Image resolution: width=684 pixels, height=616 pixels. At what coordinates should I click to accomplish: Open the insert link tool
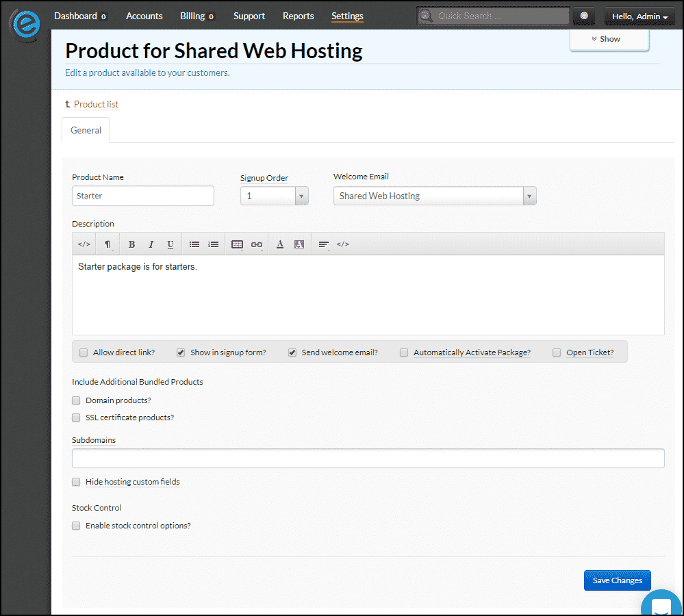tap(257, 244)
